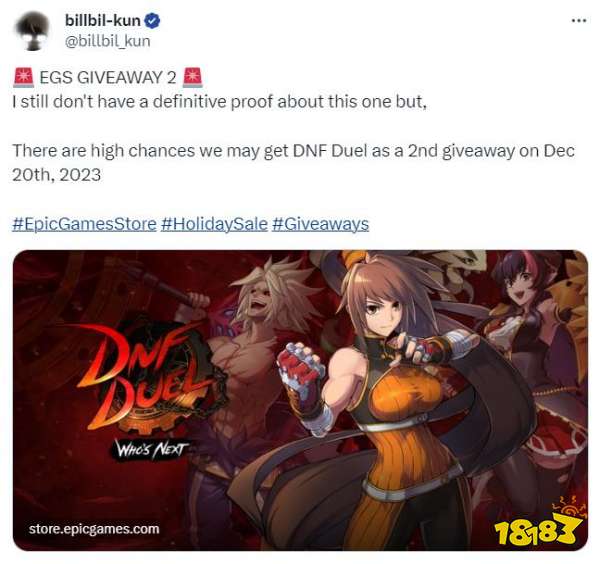The width and height of the screenshot is (600, 564).
Task: Click the tweet text mentioning Dec 20th, 2023
Action: point(293,163)
